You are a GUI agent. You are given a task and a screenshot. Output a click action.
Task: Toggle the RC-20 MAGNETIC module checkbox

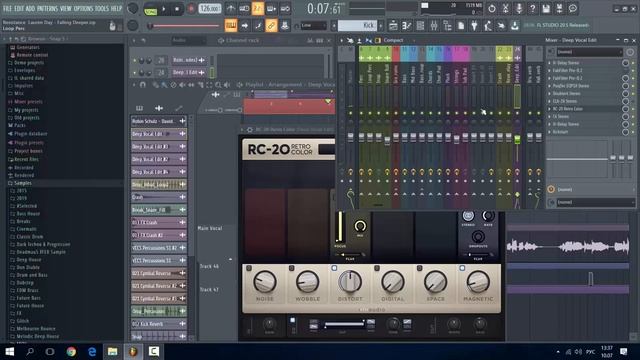(x=462, y=268)
